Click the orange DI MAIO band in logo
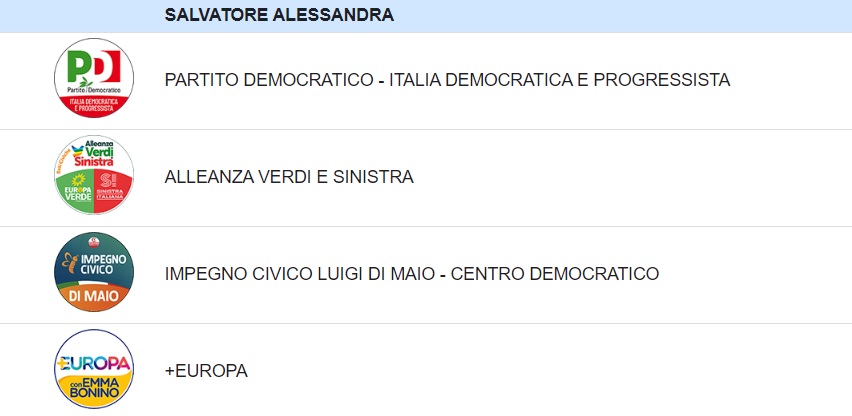852x416 pixels. pyautogui.click(x=93, y=297)
